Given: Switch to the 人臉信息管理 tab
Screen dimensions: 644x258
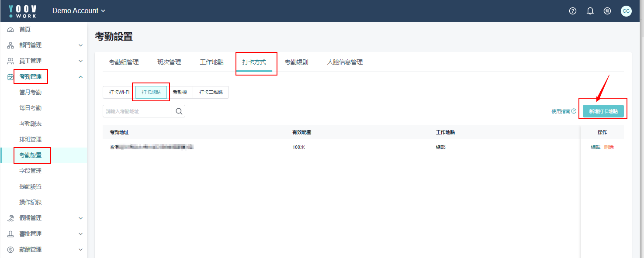Looking at the screenshot, I should 345,62.
